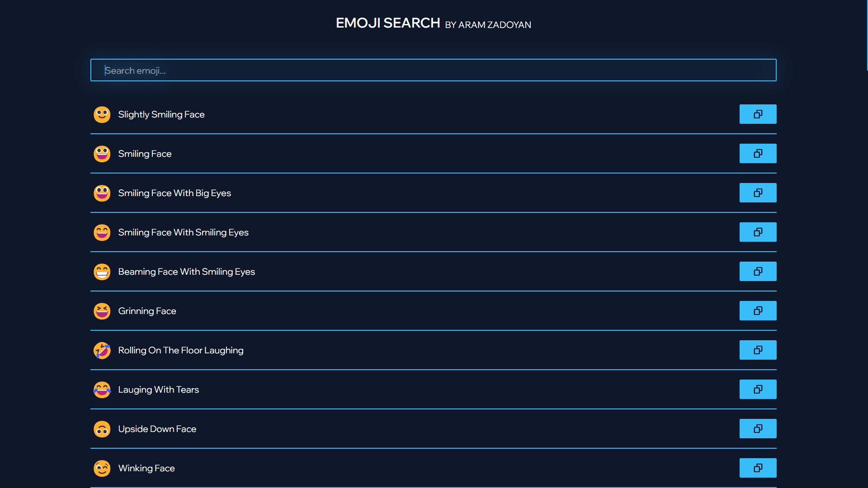Click the copy icon for Smiling Face With Big Eyes
Screen dimensions: 868x488
tap(758, 192)
